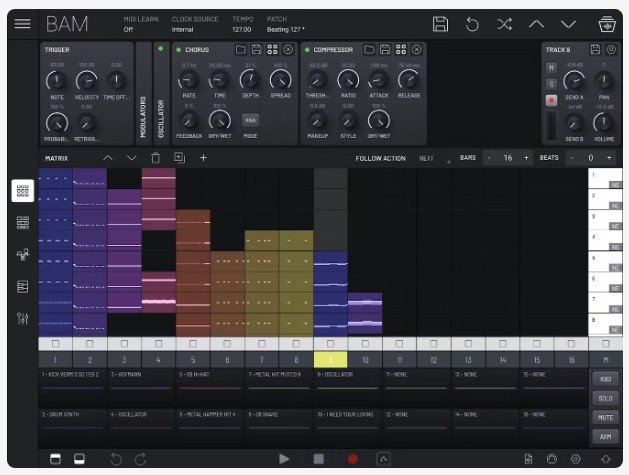Open the MIDI Learn Off setting
This screenshot has height=475, width=629.
point(141,24)
